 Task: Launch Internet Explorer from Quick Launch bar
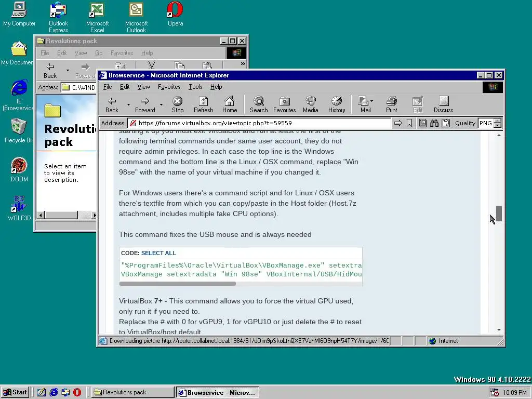pos(54,392)
